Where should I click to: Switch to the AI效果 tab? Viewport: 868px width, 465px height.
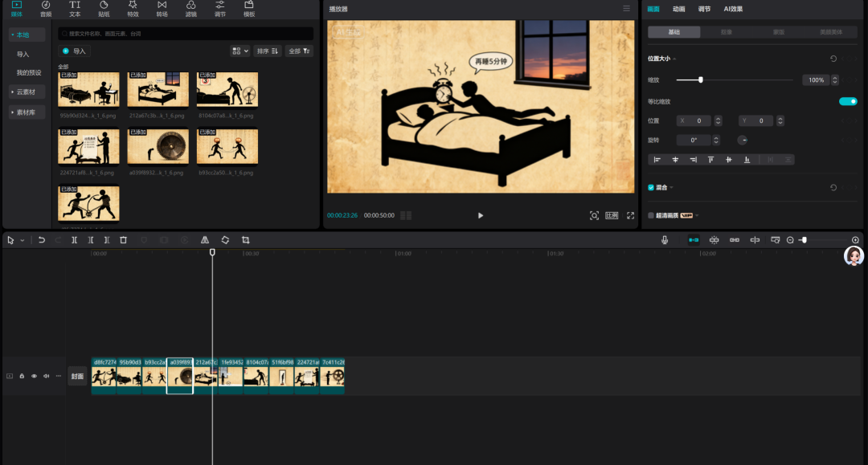(733, 9)
